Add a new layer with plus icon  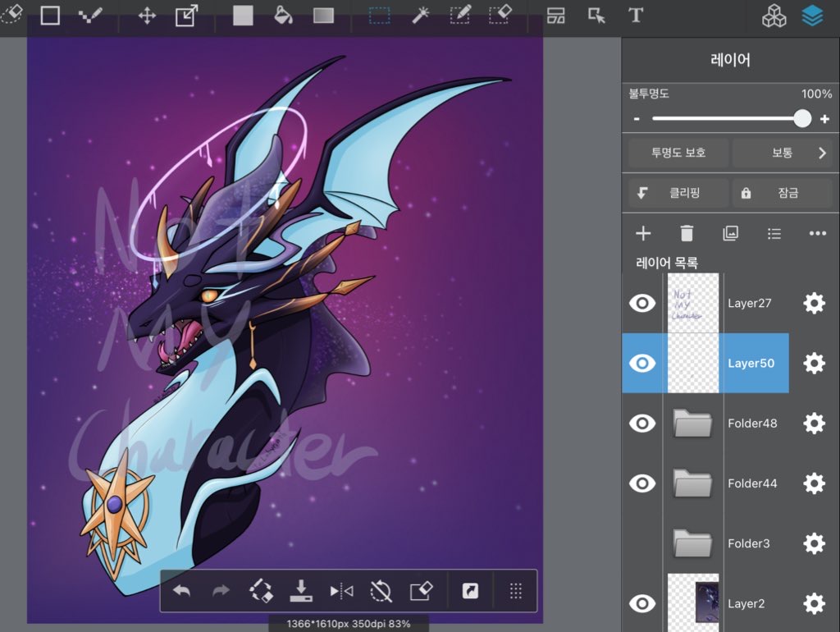click(643, 233)
